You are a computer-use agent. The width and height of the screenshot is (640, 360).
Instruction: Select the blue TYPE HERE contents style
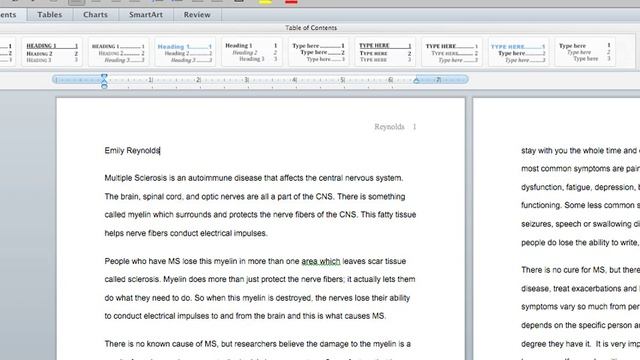[518, 52]
